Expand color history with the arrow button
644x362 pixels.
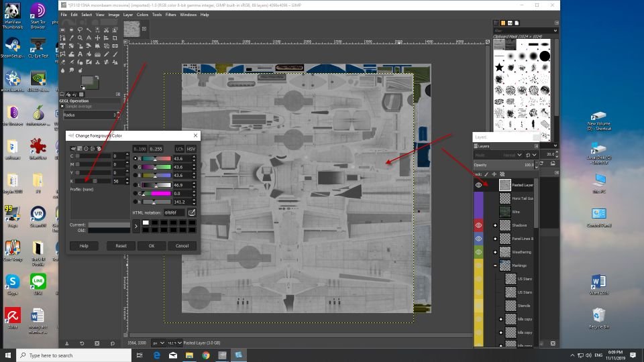pyautogui.click(x=136, y=226)
